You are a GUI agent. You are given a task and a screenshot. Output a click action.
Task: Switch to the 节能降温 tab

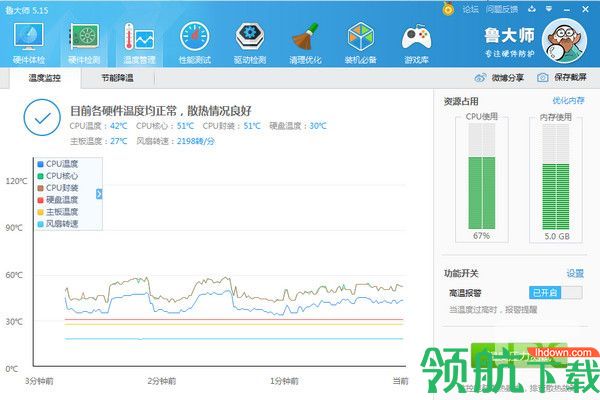point(117,78)
